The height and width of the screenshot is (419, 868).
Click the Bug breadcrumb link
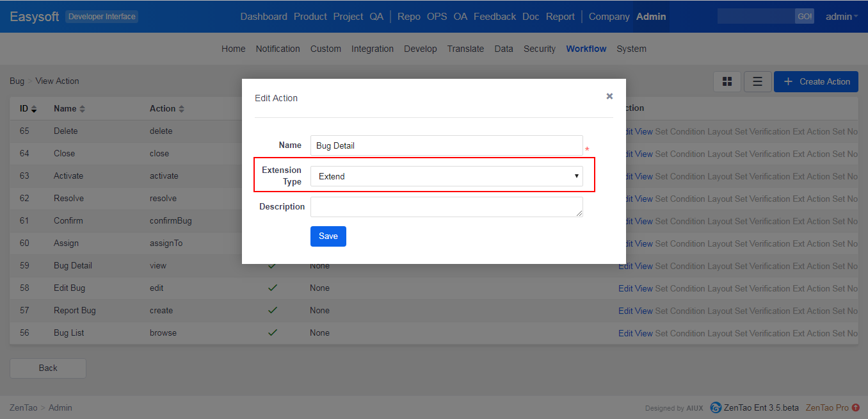[17, 81]
